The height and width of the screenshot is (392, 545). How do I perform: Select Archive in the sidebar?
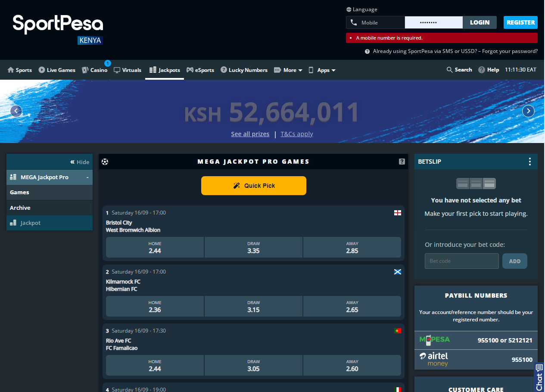pos(50,208)
